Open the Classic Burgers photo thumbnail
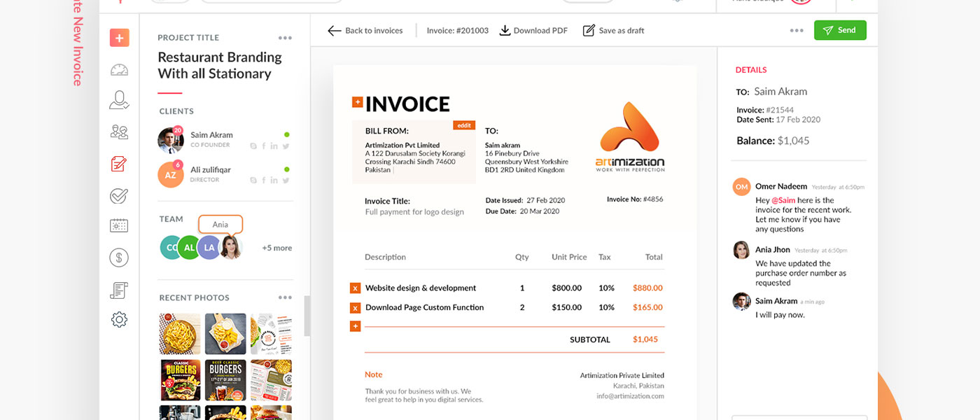 (x=181, y=380)
